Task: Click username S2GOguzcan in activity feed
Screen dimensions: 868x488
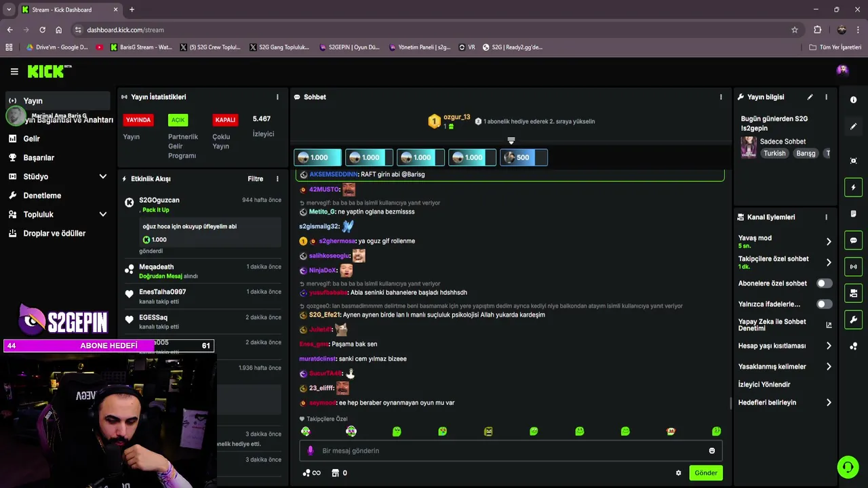Action: (159, 201)
